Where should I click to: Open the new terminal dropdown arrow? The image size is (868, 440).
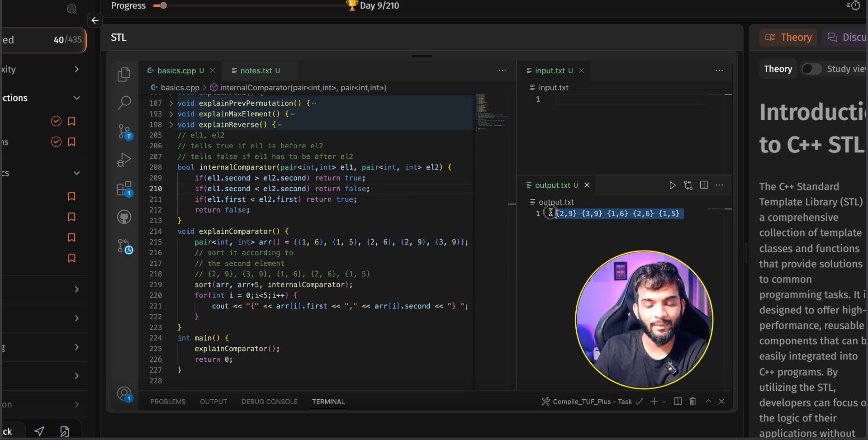[x=664, y=402]
